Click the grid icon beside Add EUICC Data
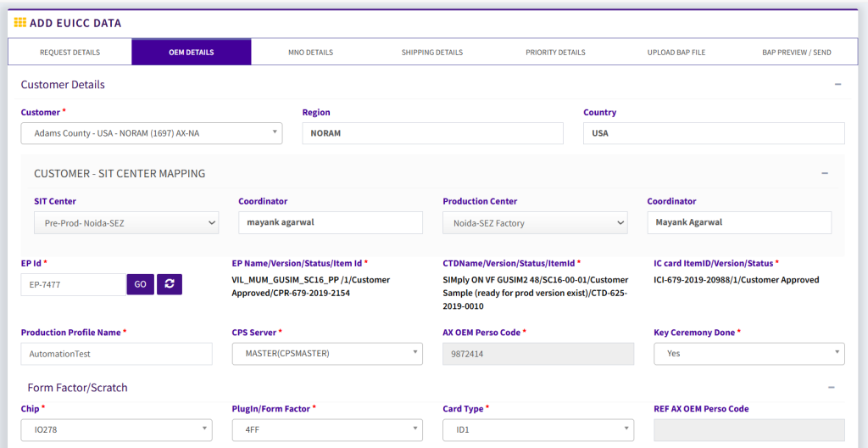This screenshot has width=868, height=448. (x=19, y=23)
